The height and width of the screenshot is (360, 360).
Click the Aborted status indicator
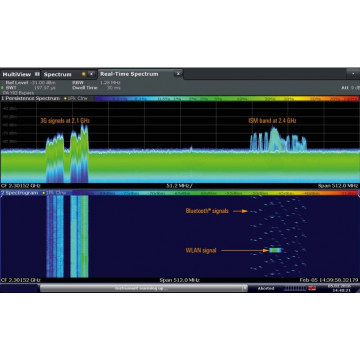pos(266,288)
